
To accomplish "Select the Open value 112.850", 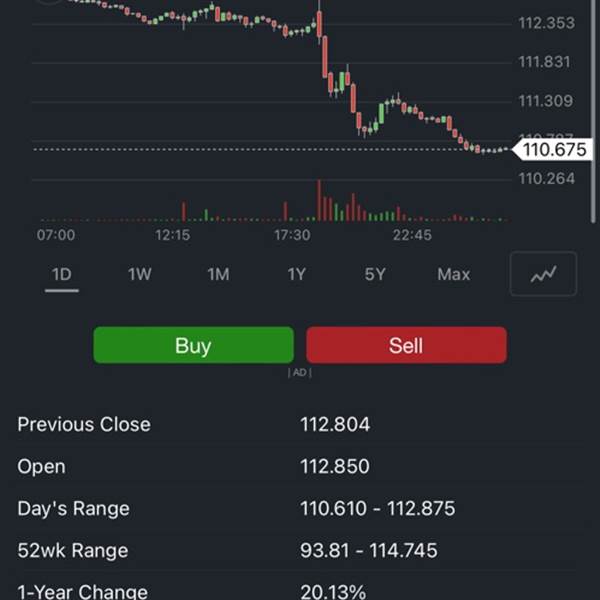I will (335, 466).
